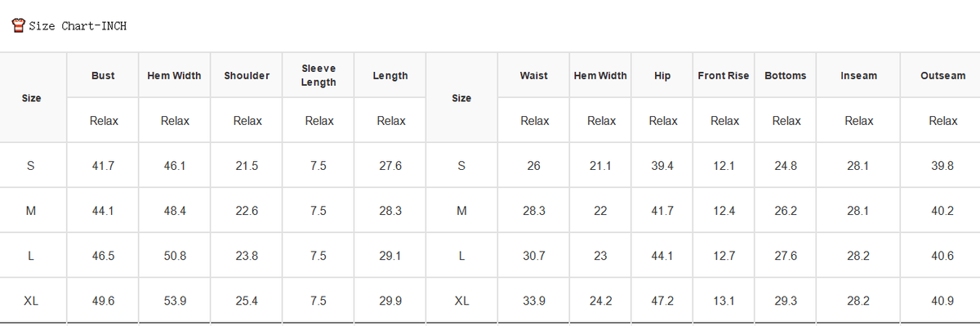Select the waist value 30.7 in row L

(x=534, y=256)
